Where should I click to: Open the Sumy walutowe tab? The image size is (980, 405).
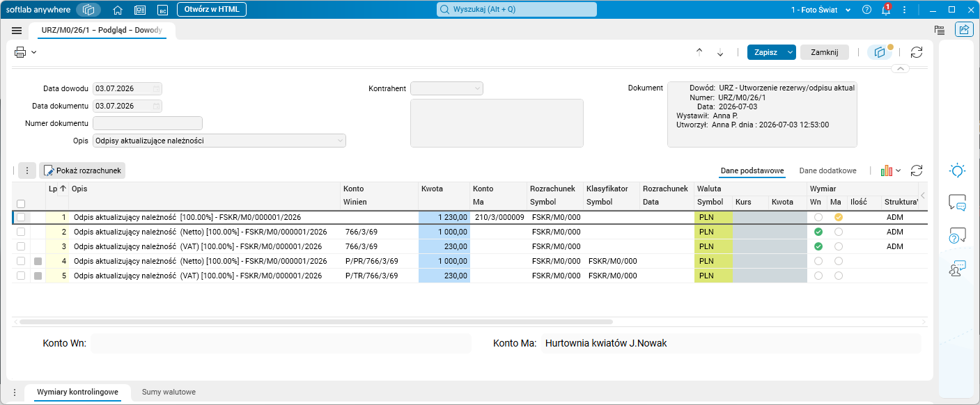click(x=169, y=392)
